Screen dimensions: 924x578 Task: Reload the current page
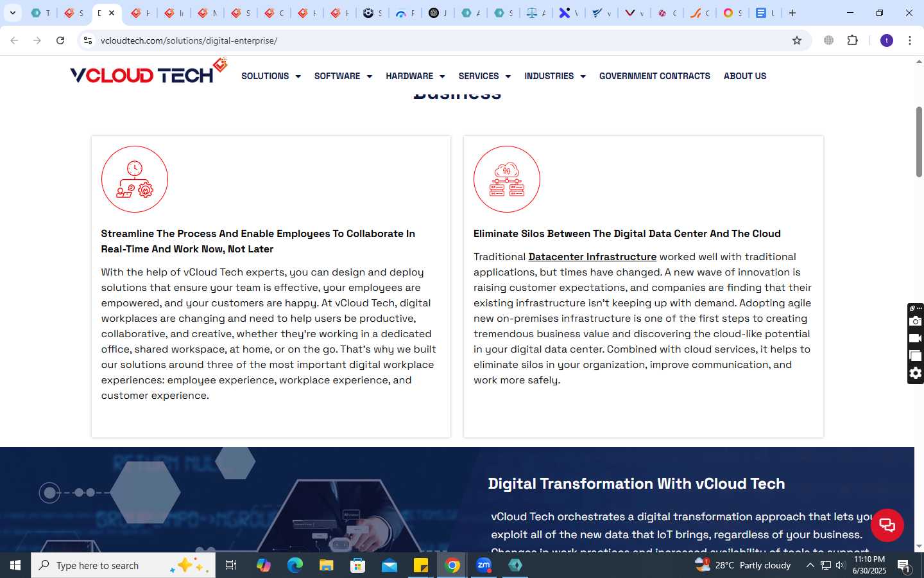[x=60, y=40]
